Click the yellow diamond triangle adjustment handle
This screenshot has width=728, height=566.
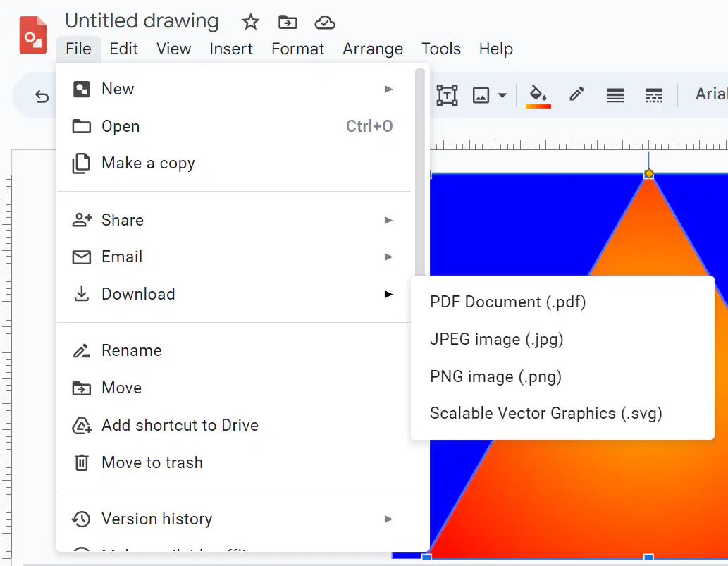(648, 173)
